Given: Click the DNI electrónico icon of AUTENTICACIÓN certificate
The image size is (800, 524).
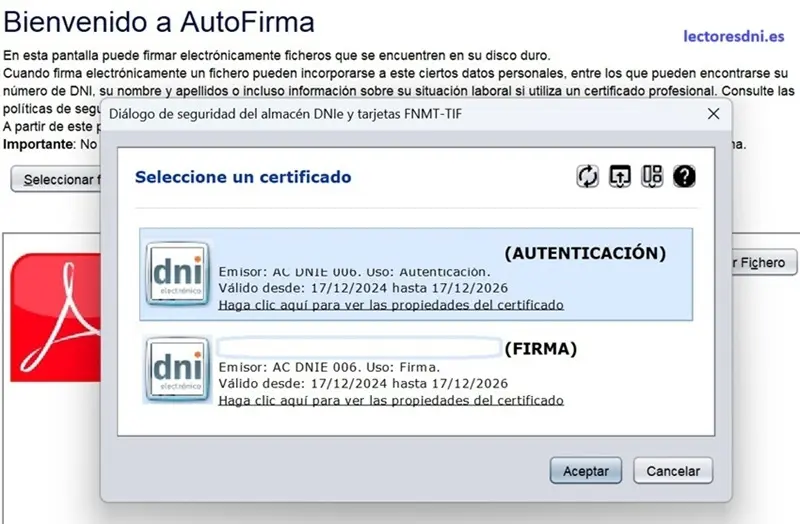Looking at the screenshot, I should pyautogui.click(x=177, y=274).
